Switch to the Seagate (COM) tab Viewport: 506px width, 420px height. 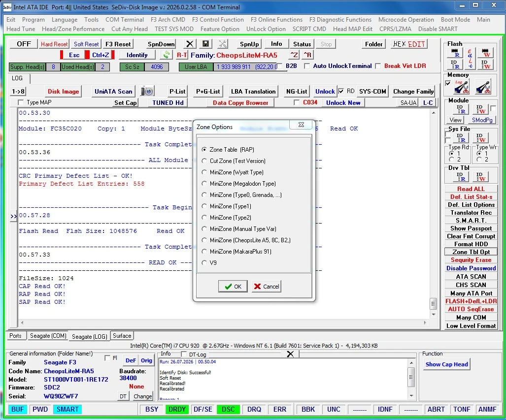tap(48, 336)
